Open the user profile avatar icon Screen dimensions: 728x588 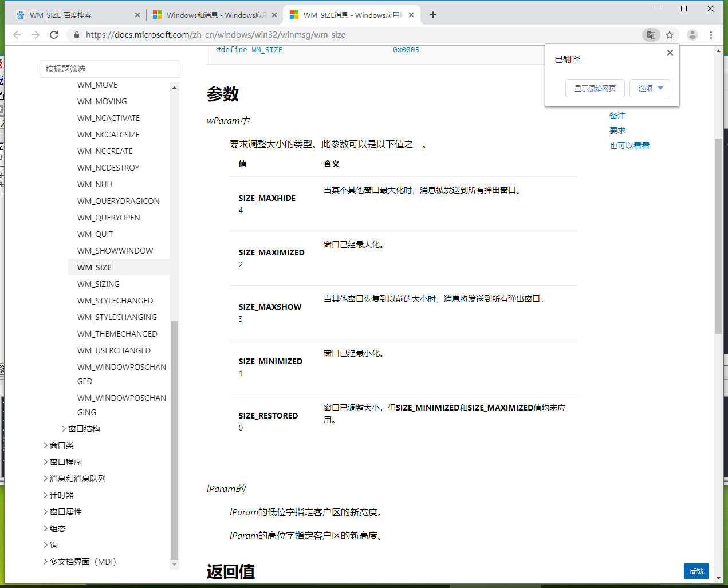[x=692, y=35]
